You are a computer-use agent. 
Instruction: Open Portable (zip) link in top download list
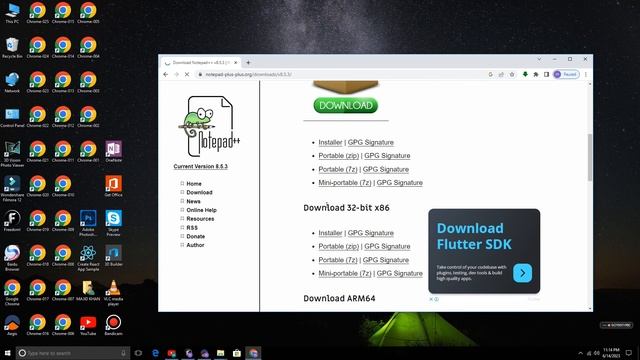click(338, 156)
